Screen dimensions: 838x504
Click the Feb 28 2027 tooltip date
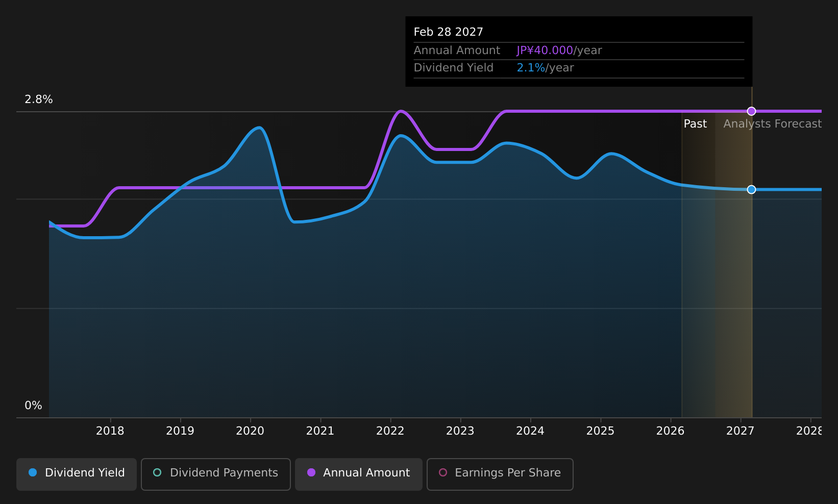(448, 32)
